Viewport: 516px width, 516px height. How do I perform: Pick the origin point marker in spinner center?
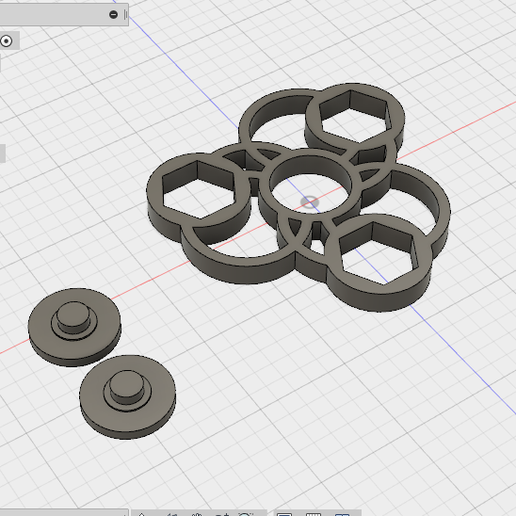click(309, 202)
